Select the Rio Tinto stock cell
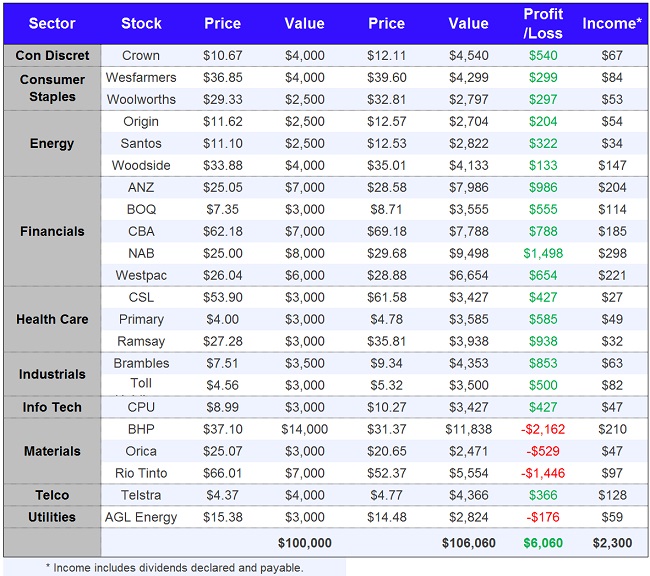The height and width of the screenshot is (576, 650). (141, 473)
